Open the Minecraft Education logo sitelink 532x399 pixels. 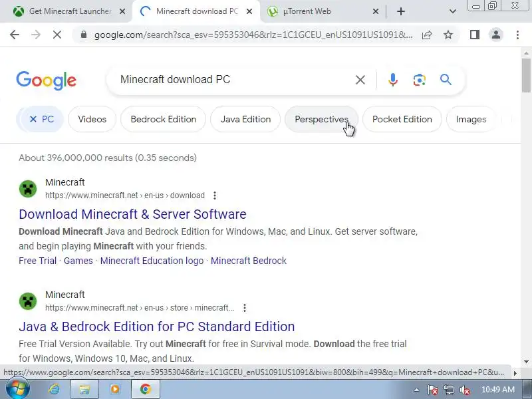(x=152, y=261)
